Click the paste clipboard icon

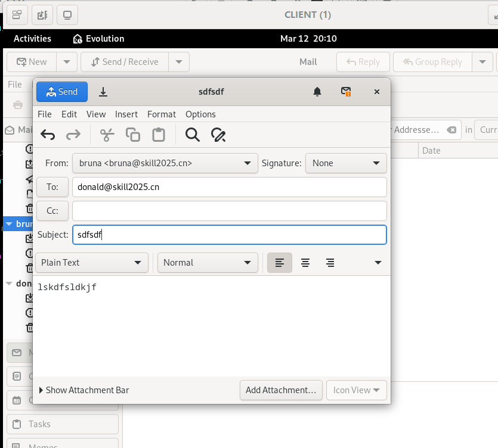click(159, 135)
